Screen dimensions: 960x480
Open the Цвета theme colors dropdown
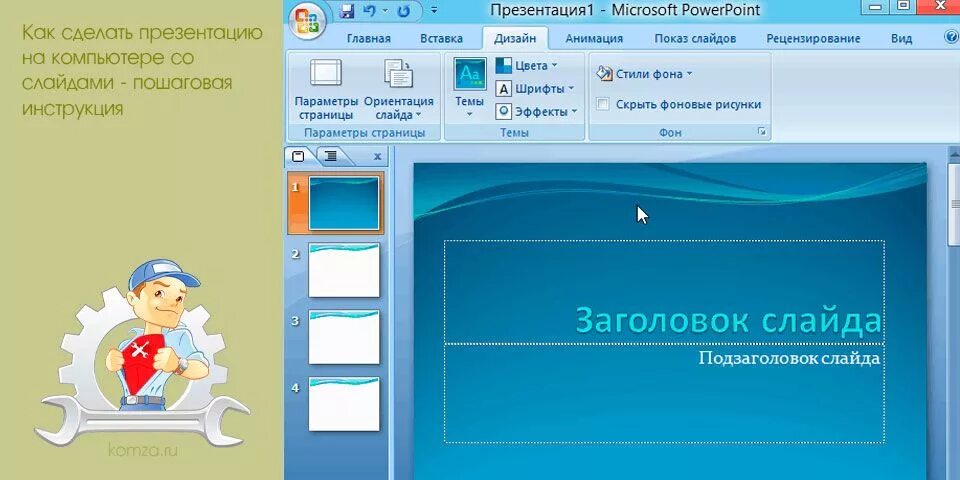coord(527,65)
